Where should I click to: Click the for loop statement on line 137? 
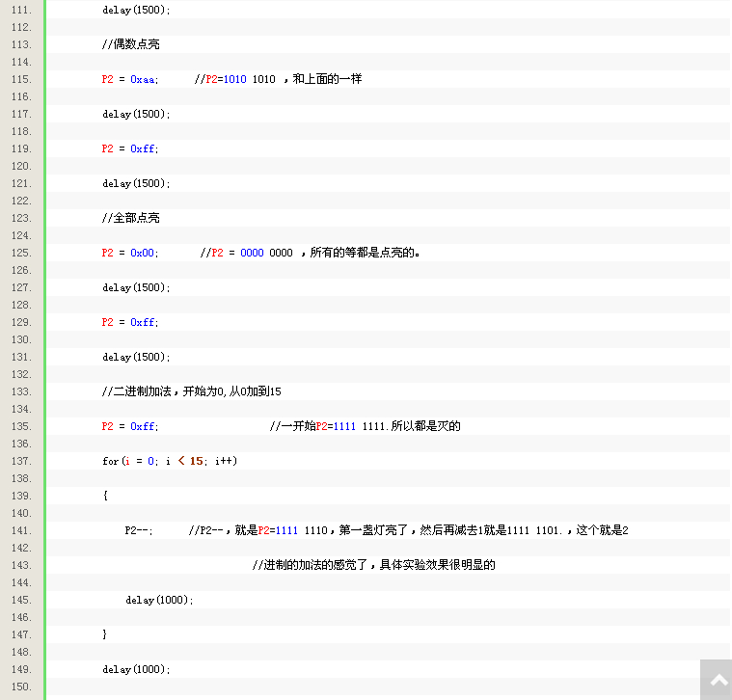pos(170,461)
